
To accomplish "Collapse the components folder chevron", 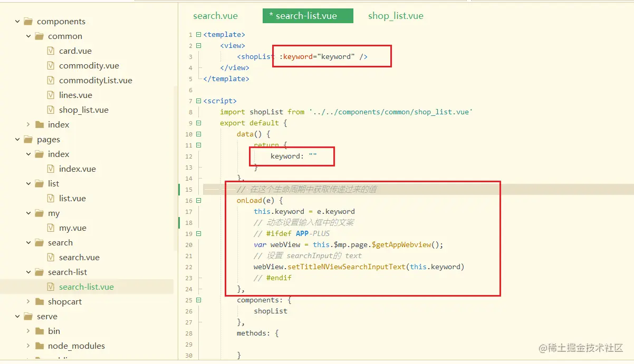I will point(17,22).
